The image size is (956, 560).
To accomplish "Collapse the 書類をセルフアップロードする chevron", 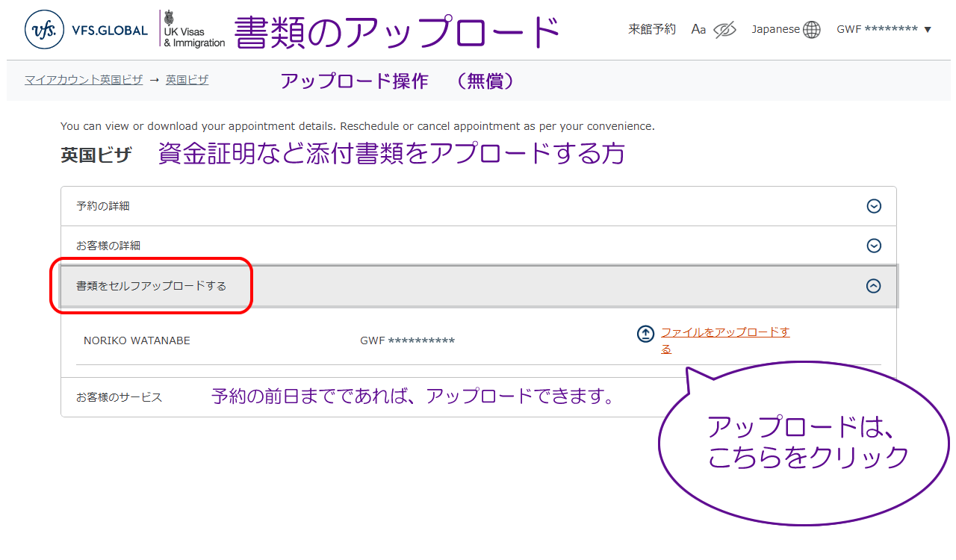I will [x=874, y=286].
